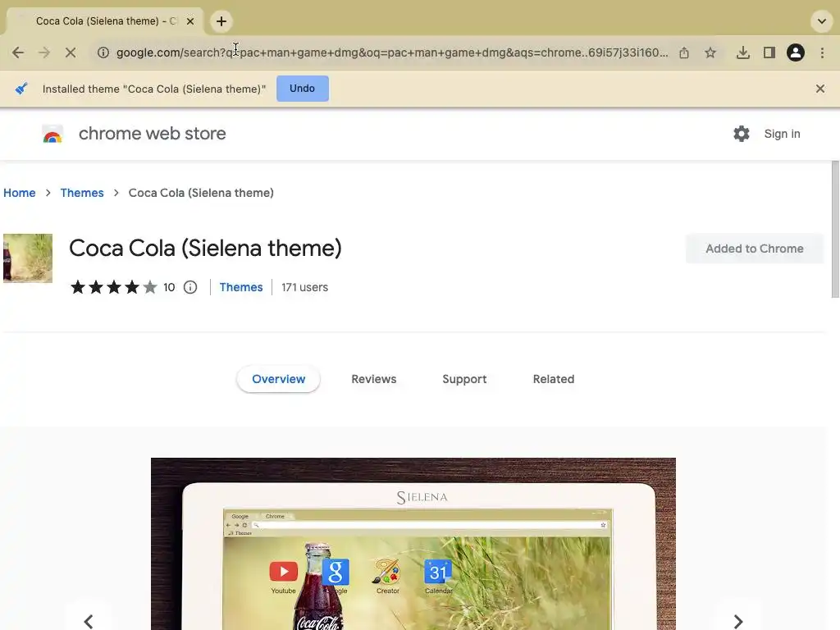Click the share page icon

684,52
